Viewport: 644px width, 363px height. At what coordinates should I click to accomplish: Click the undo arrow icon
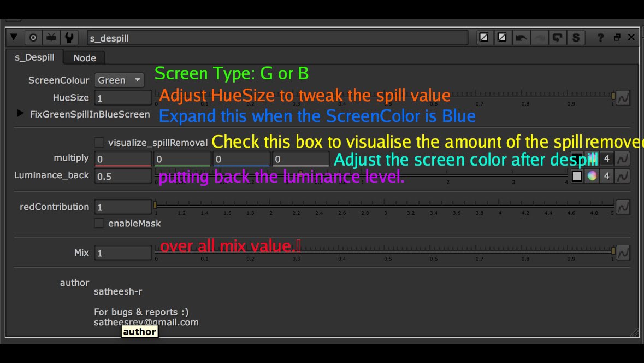tap(521, 38)
